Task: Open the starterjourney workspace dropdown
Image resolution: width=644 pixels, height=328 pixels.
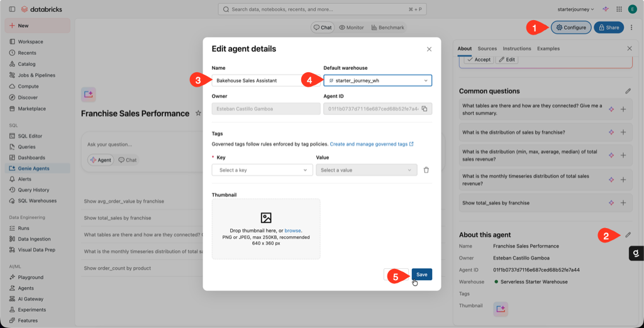Action: point(576,9)
